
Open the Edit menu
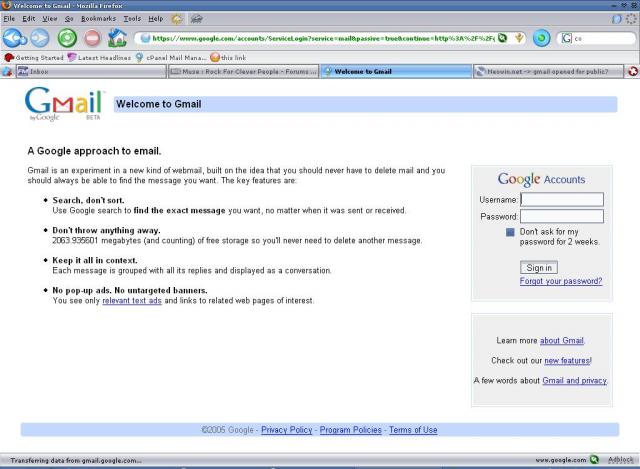coord(29,19)
